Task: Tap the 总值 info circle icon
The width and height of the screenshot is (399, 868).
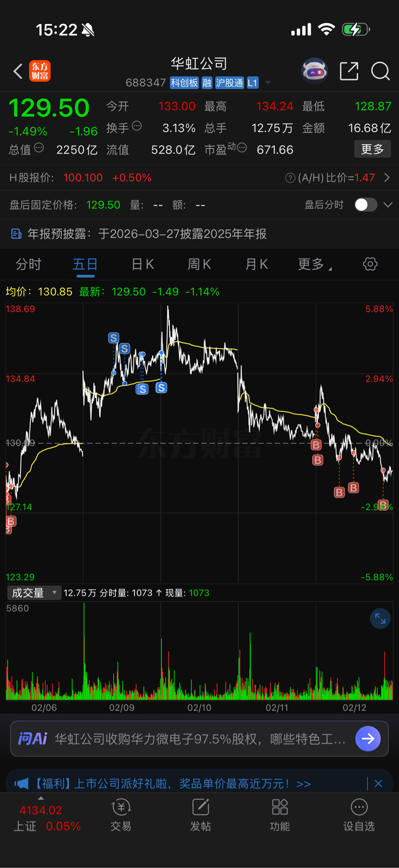Action: coord(39,148)
